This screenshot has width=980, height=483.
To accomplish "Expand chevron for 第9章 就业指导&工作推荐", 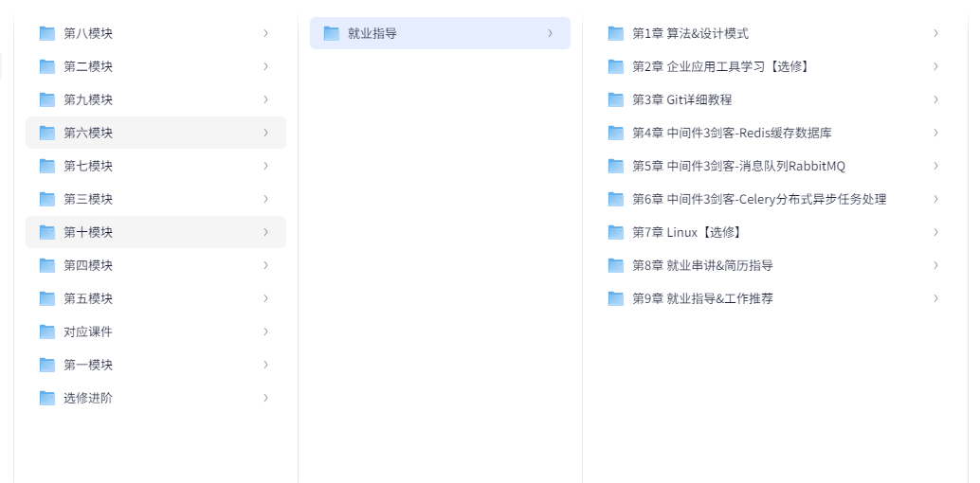I will pos(935,298).
